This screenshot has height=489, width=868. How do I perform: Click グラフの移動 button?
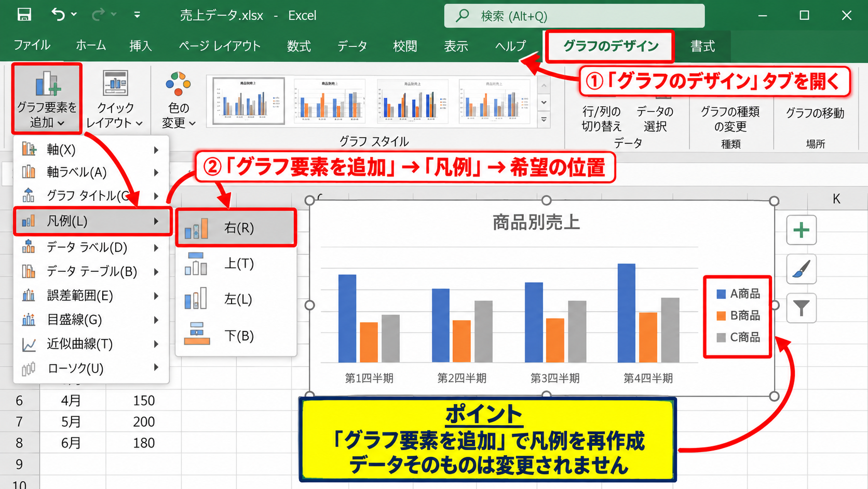point(815,113)
